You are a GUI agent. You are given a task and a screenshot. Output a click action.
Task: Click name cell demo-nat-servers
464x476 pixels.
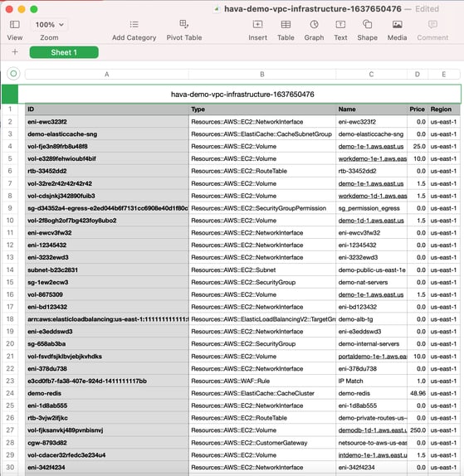tap(371, 282)
